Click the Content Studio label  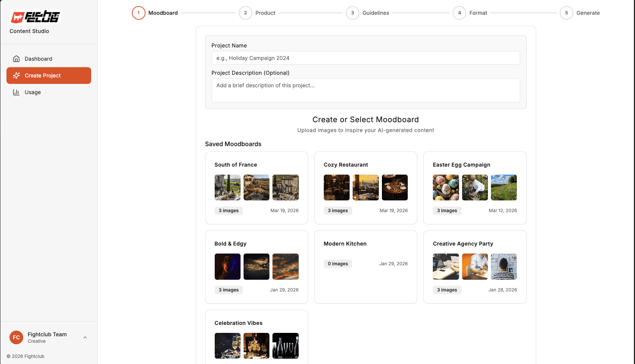29,31
